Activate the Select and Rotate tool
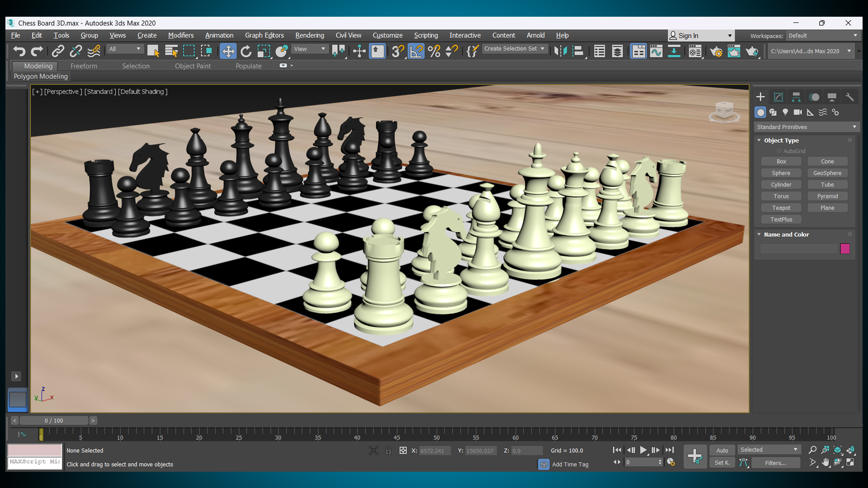868x488 pixels. [245, 51]
